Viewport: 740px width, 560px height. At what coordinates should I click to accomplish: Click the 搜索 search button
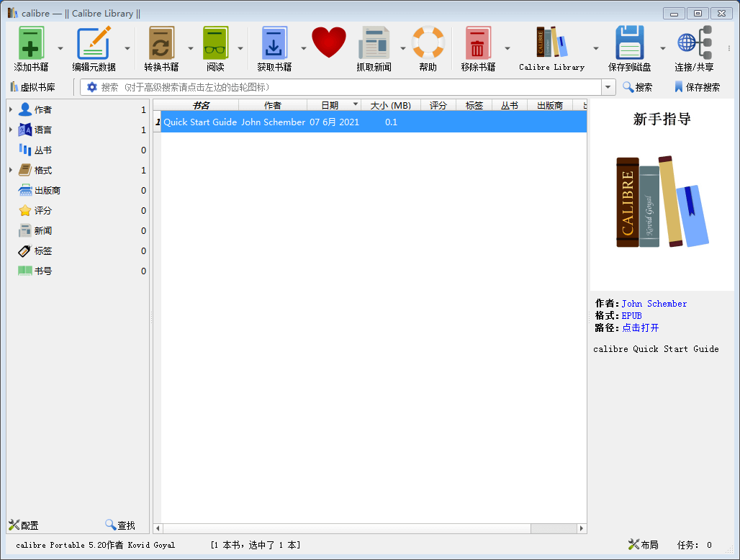[x=638, y=87]
